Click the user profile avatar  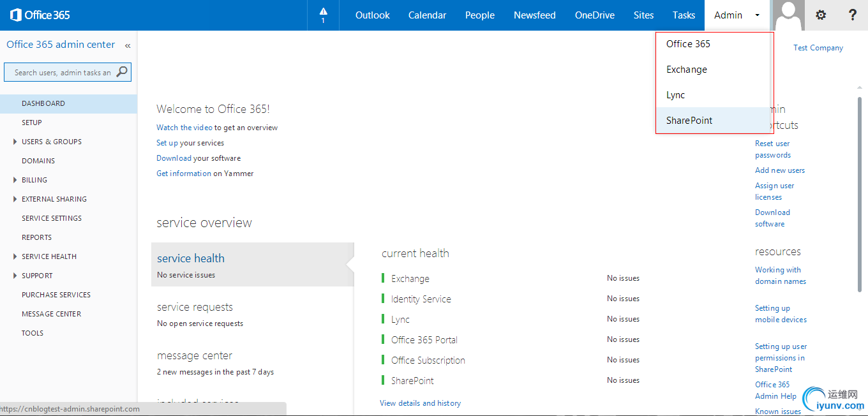point(788,15)
